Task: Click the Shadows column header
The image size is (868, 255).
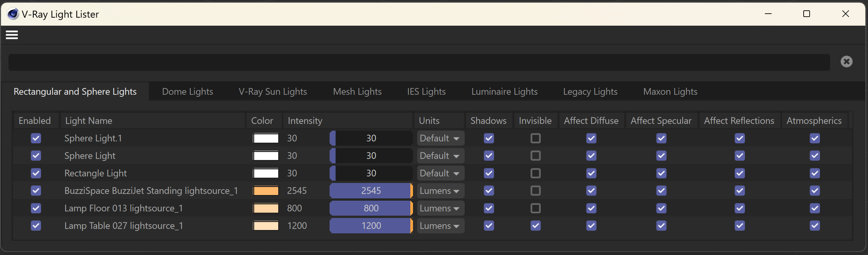Action: 489,121
